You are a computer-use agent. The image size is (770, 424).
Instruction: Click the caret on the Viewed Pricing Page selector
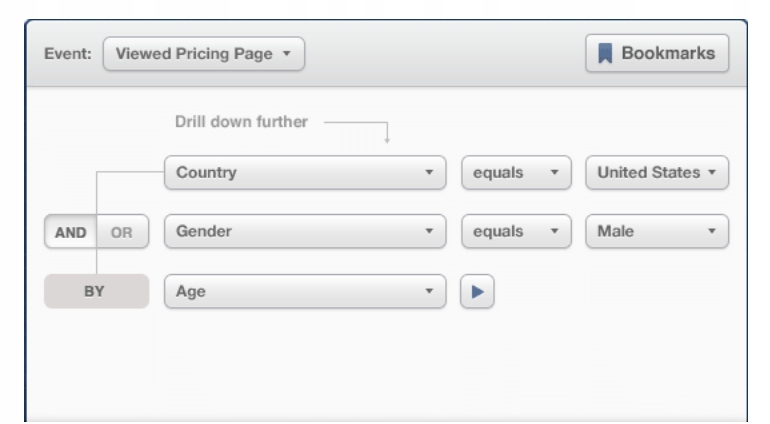pos(287,54)
